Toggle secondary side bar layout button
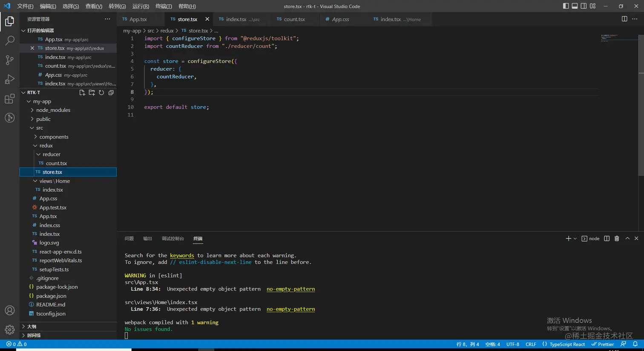The image size is (644, 351). coord(584,6)
